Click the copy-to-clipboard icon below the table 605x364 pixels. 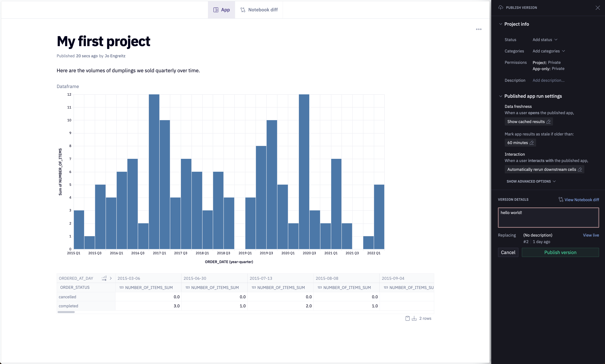(x=407, y=318)
